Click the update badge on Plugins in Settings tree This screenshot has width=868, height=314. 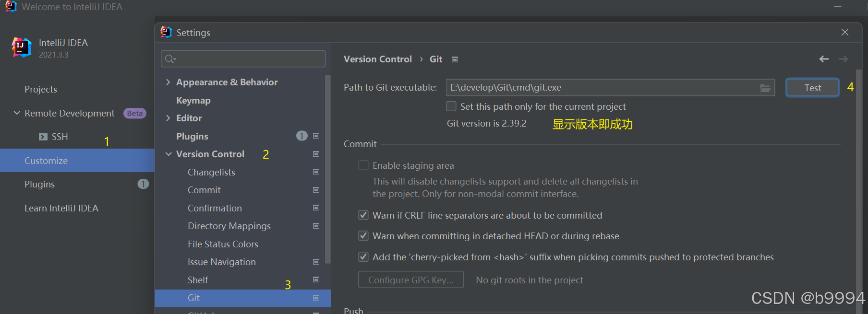pos(301,136)
